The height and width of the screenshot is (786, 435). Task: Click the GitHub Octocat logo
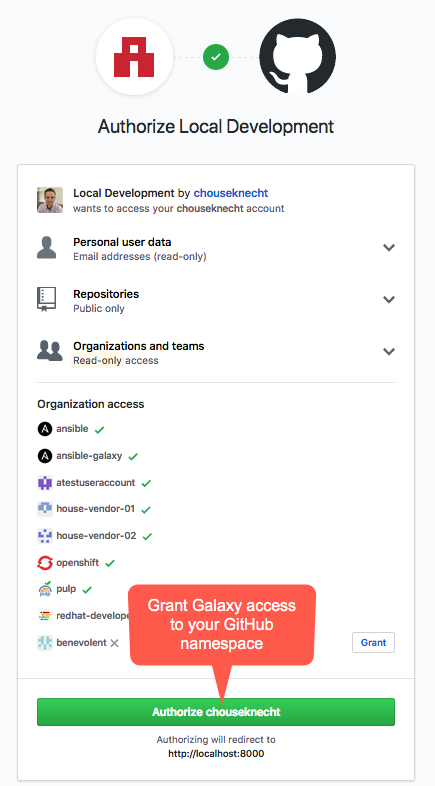[298, 57]
